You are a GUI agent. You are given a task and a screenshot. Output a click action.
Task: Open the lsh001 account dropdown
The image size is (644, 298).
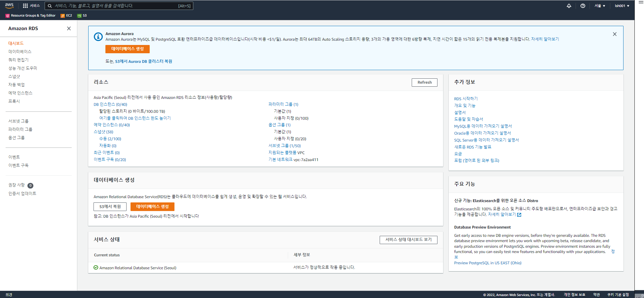click(622, 6)
